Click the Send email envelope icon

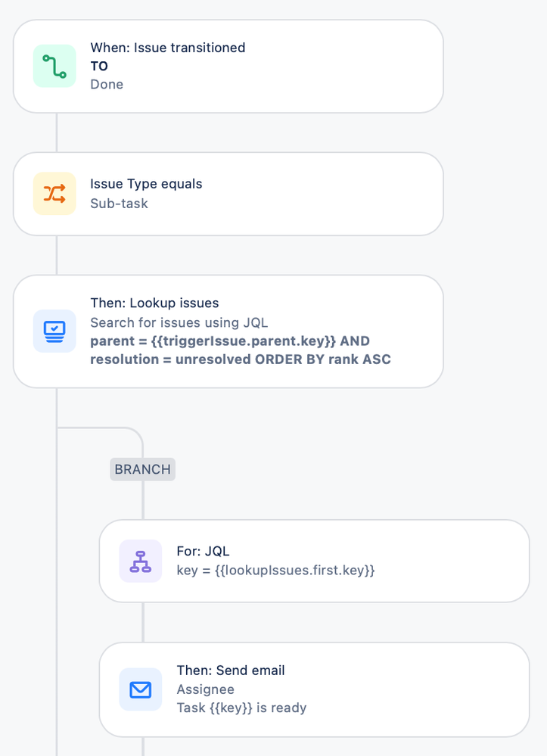pos(141,689)
